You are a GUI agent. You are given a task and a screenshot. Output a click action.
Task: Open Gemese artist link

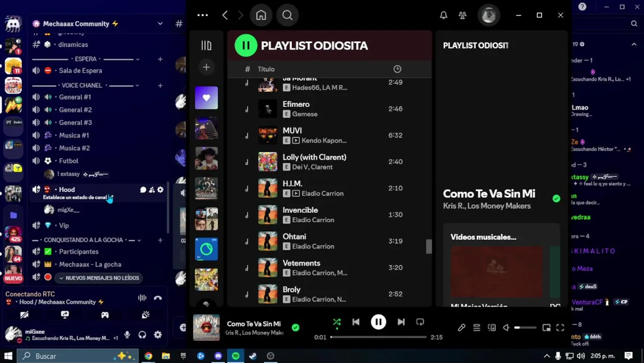305,114
